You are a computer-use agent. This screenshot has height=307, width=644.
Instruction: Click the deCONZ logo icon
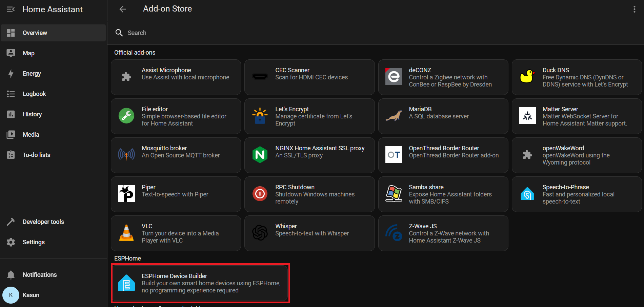point(394,77)
